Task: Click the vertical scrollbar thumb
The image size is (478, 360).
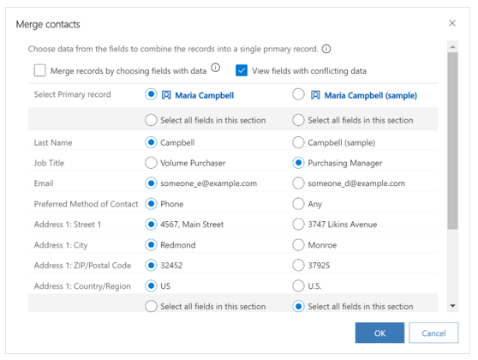Action: [452, 141]
